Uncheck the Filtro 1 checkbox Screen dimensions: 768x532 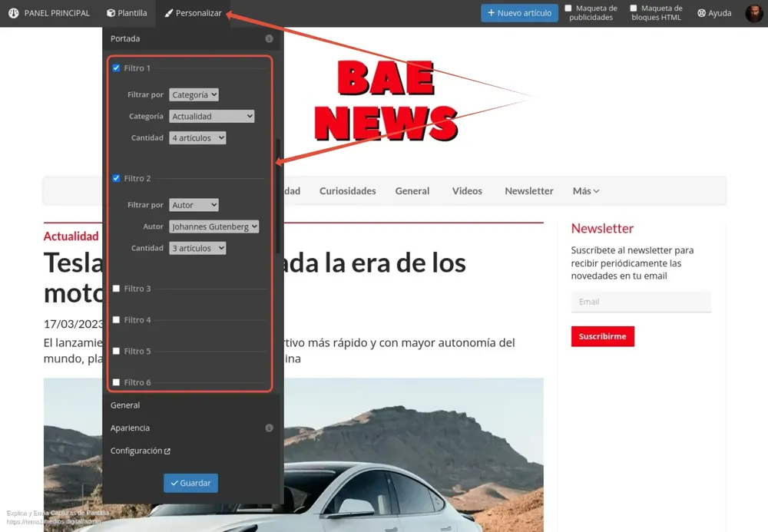click(x=117, y=68)
